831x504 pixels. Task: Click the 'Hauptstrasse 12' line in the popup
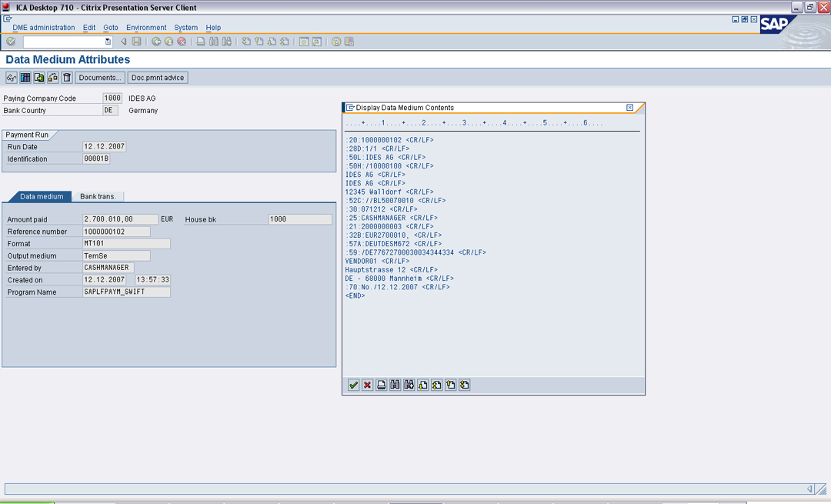[x=391, y=270]
